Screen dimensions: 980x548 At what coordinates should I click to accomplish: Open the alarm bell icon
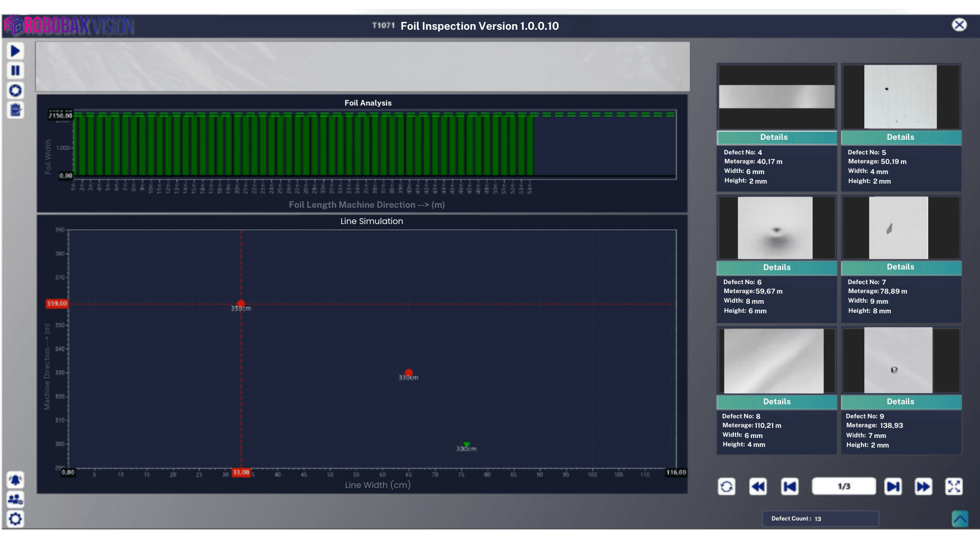[15, 479]
